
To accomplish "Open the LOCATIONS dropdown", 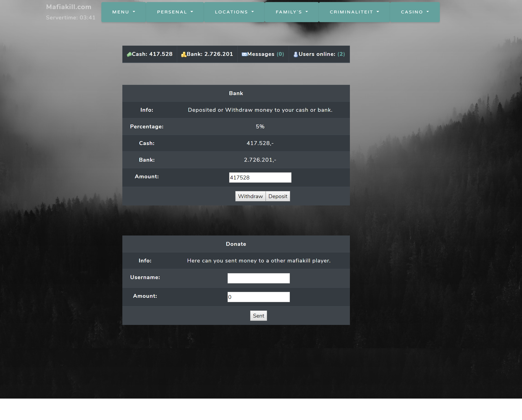I will (x=234, y=12).
